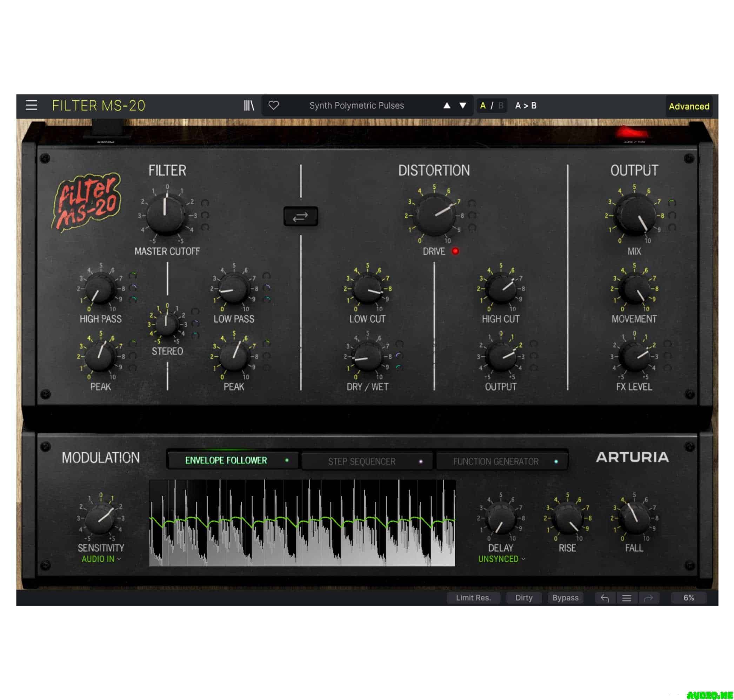The height and width of the screenshot is (700, 734).
Task: Click the filter routing swap arrows button
Action: [301, 216]
